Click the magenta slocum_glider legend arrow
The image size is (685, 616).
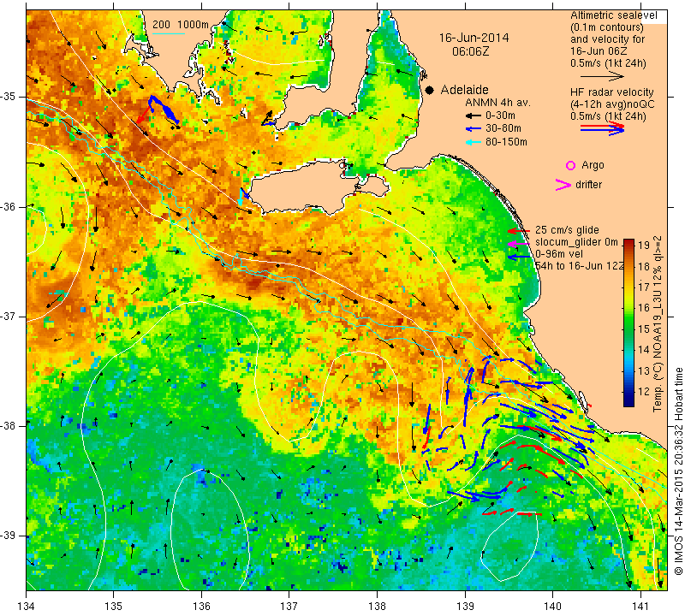[x=519, y=243]
